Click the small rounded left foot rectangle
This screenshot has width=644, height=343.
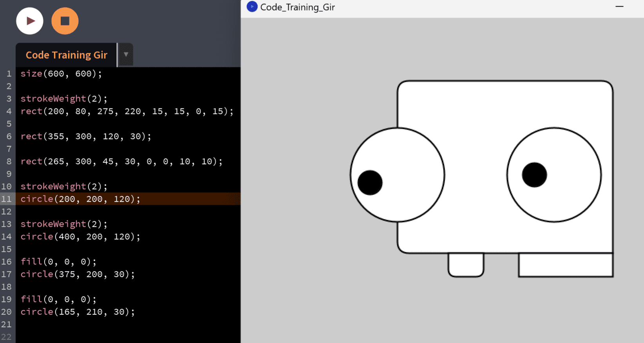(466, 265)
